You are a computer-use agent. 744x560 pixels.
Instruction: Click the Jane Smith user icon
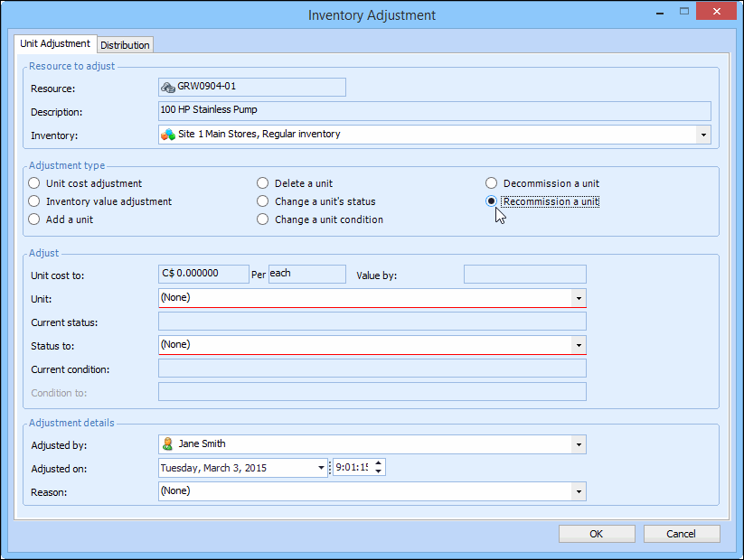tap(167, 444)
